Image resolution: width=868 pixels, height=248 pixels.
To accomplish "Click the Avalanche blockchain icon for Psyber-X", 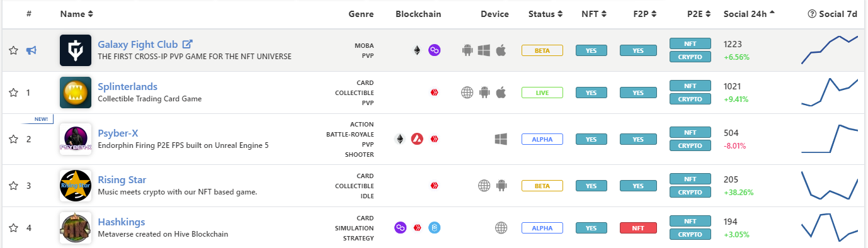I will 417,139.
